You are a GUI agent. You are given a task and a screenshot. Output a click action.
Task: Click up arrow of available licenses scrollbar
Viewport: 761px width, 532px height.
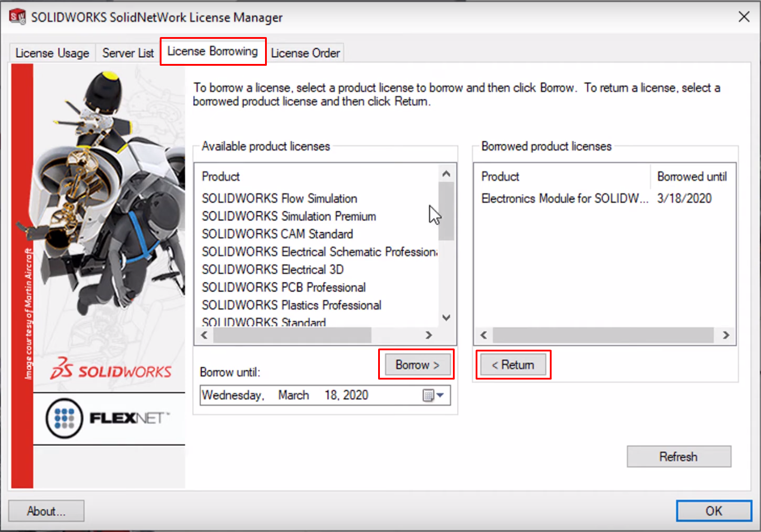click(x=446, y=173)
